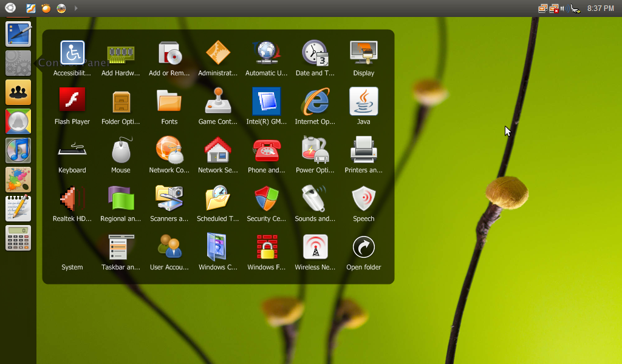Click the volume speaker tray icon
Image resolution: width=622 pixels, height=364 pixels.
point(564,8)
